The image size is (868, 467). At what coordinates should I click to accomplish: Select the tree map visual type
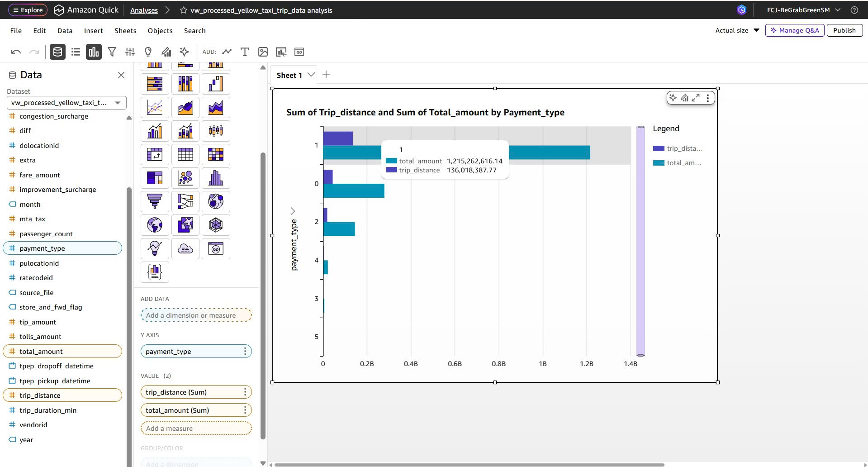[155, 178]
